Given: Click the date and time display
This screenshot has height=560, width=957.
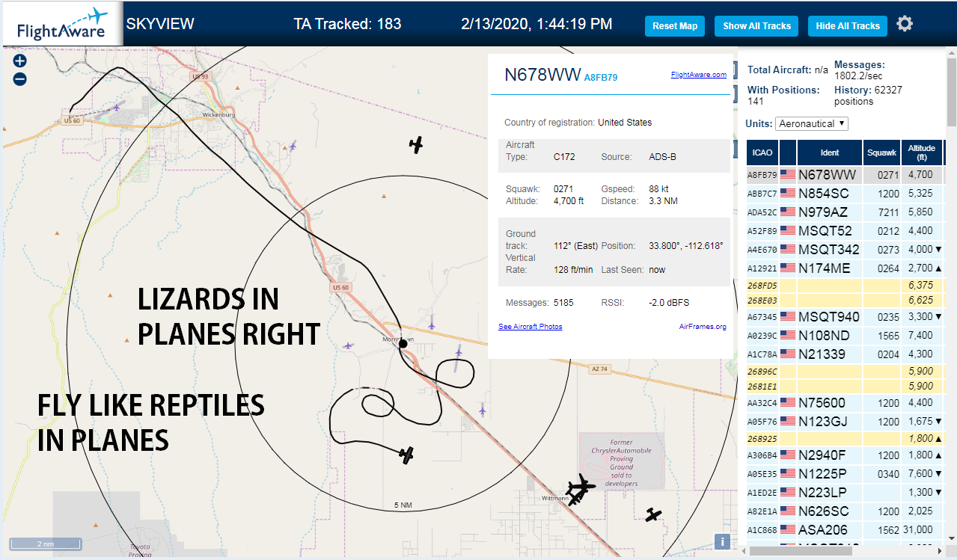Looking at the screenshot, I should pos(536,24).
